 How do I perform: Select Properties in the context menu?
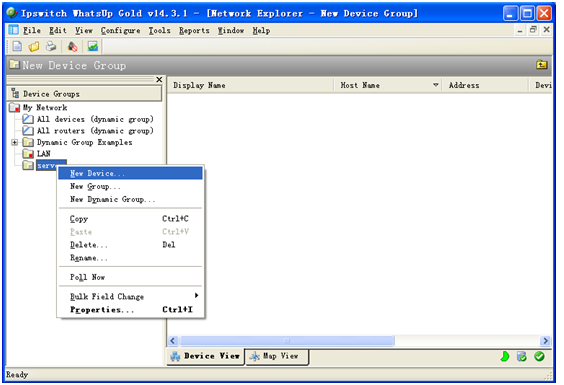[130, 310]
